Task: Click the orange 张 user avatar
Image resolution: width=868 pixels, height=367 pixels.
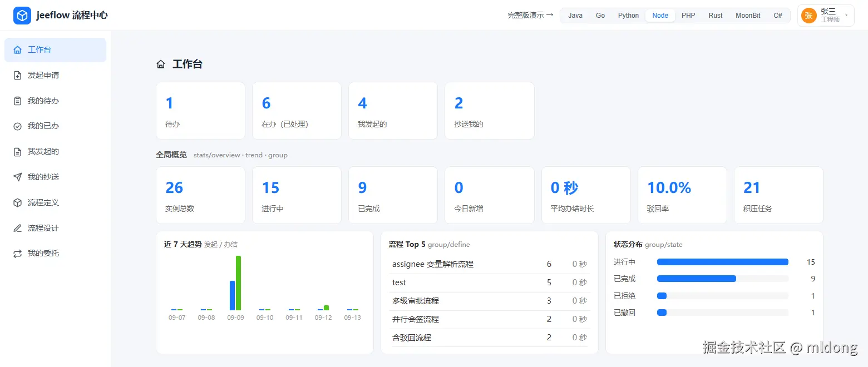Action: tap(809, 16)
